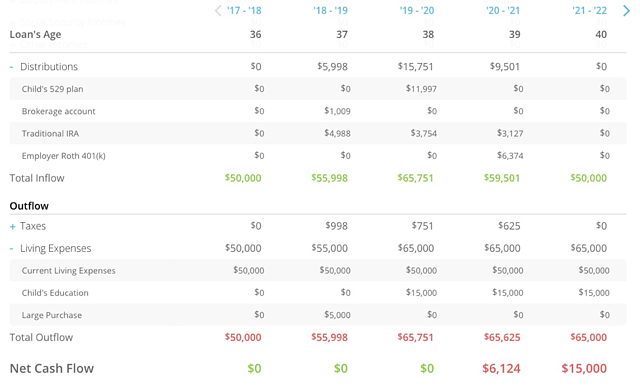Viewport: 640px width, 390px height.
Task: Go to previous years with left chevron
Action: (218, 11)
